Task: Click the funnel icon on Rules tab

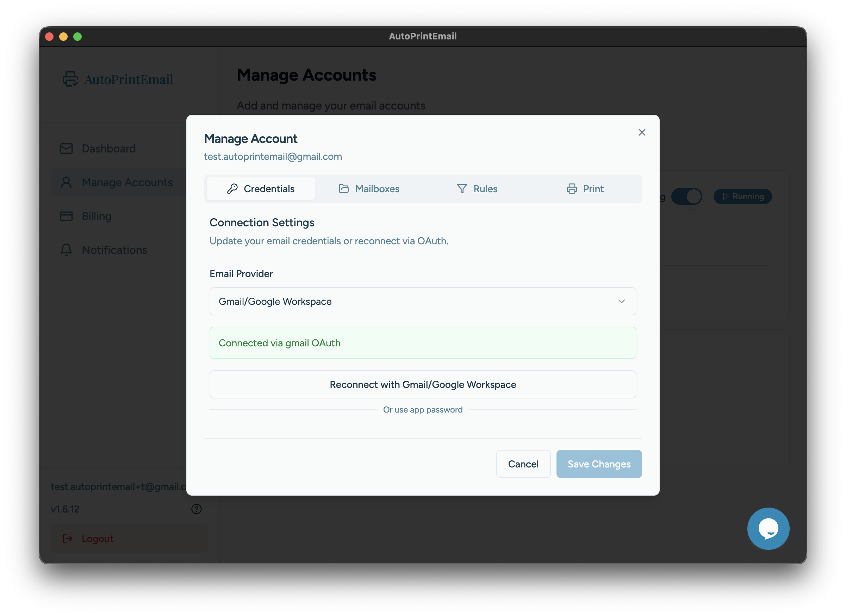Action: 462,189
